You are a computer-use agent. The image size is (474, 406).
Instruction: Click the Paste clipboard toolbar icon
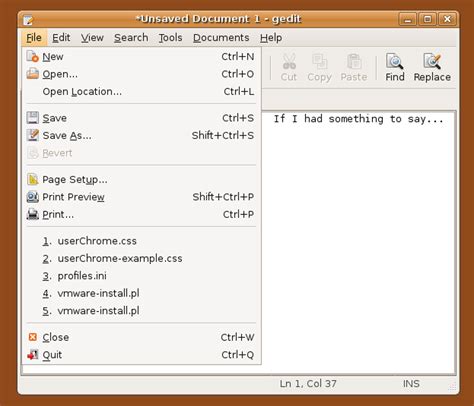[354, 61]
